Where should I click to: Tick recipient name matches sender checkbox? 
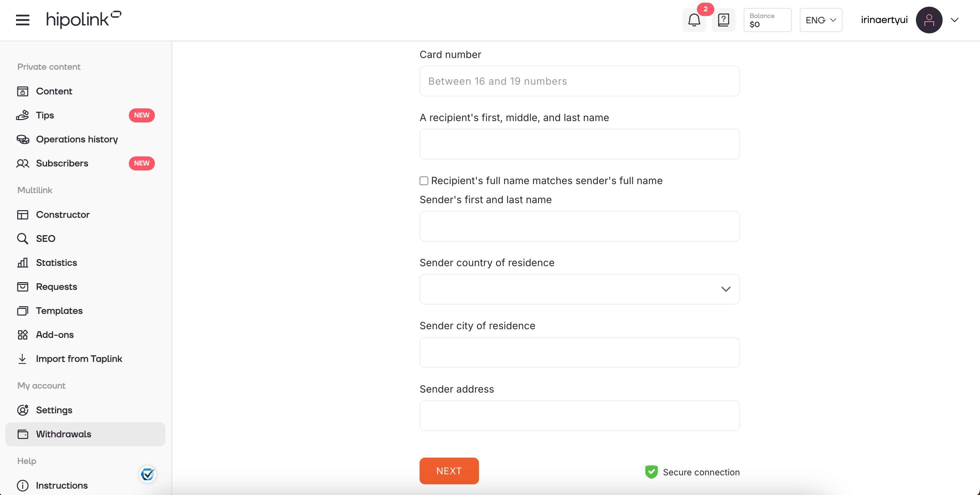pyautogui.click(x=424, y=180)
